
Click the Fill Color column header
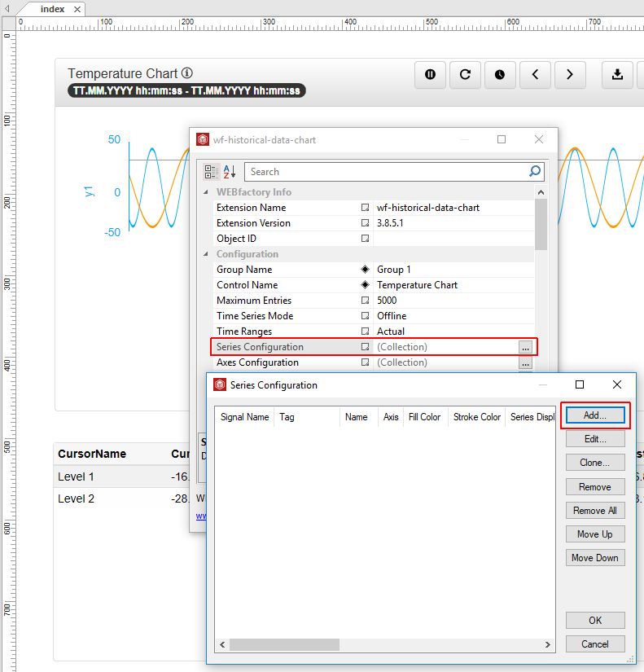[425, 417]
